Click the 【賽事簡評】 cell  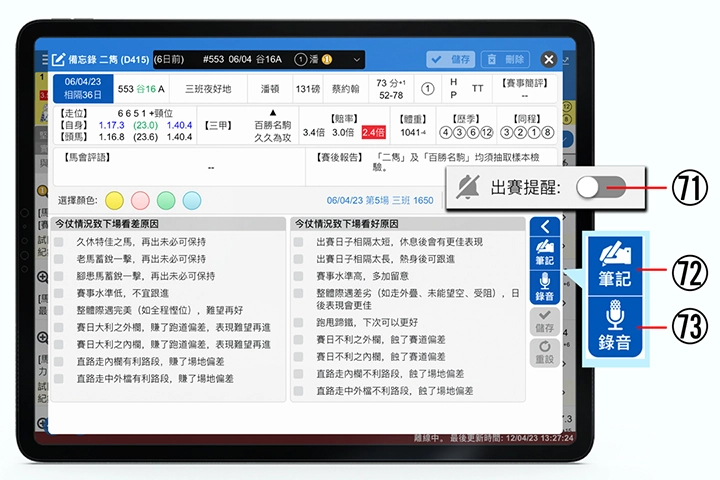click(x=524, y=89)
